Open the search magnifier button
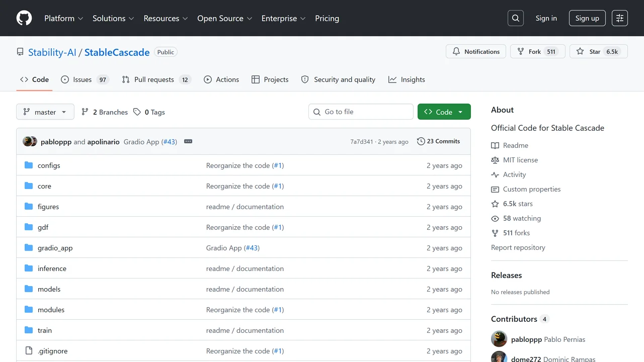The width and height of the screenshot is (644, 362). 516,18
